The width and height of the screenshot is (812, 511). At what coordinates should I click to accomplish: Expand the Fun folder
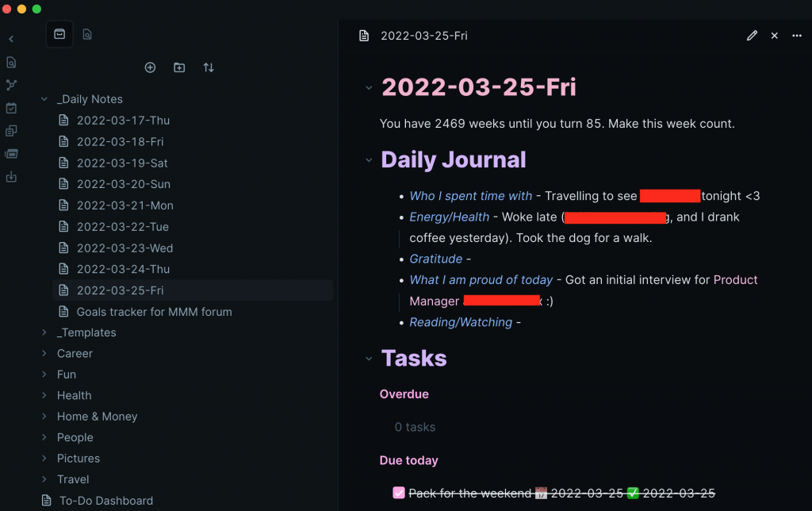[44, 374]
